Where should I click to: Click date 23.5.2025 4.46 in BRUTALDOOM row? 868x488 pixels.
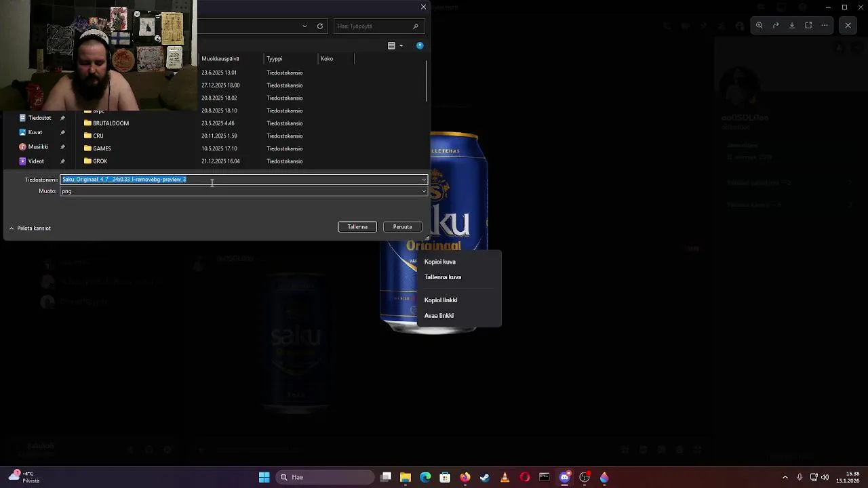click(218, 123)
